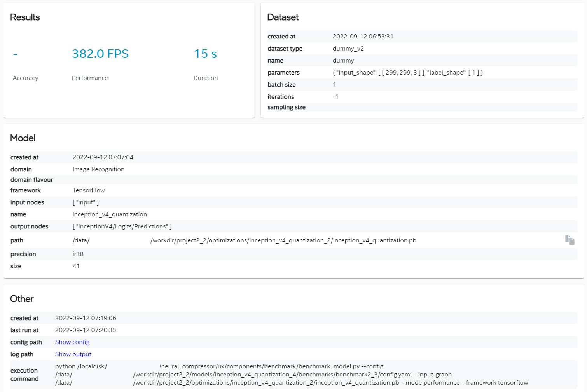Click the output nodes label
The height and width of the screenshot is (392, 587).
[30, 226]
